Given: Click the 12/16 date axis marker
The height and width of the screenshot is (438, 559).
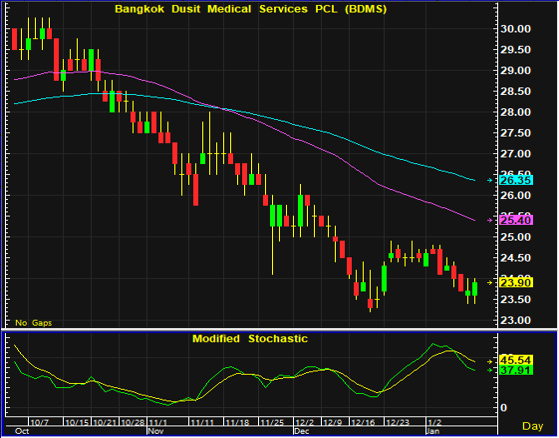Looking at the screenshot, I should pos(363,423).
